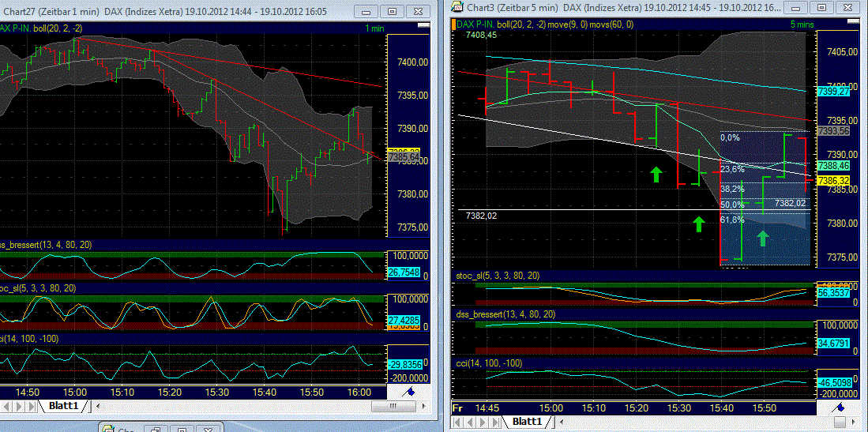Click the 23,6% Fibonacci level label
Viewport: 868px width, 432px height.
click(732, 170)
